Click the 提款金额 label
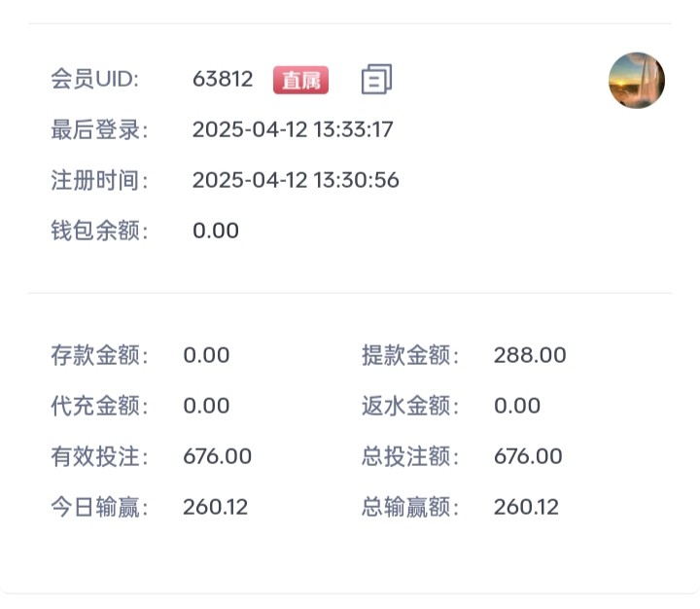 click(x=410, y=355)
